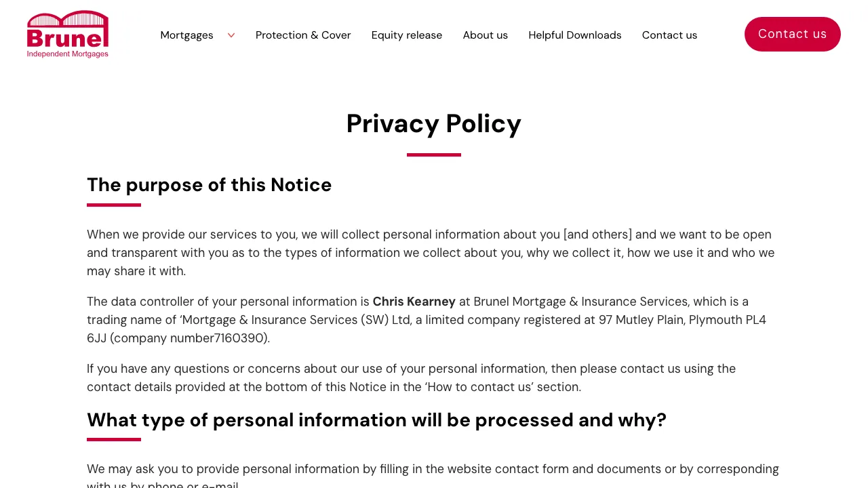This screenshot has width=868, height=488.
Task: Navigate to About us
Action: click(486, 35)
